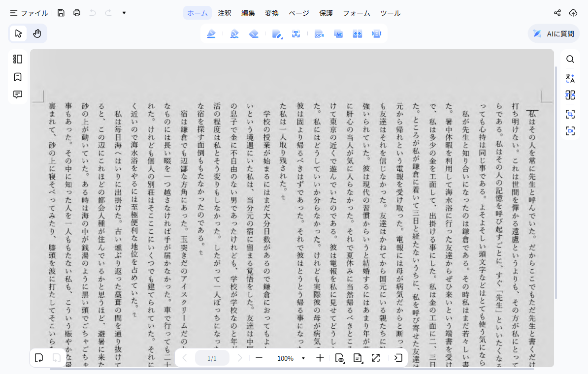
Task: Click the compare documents icon
Action: (x=358, y=34)
